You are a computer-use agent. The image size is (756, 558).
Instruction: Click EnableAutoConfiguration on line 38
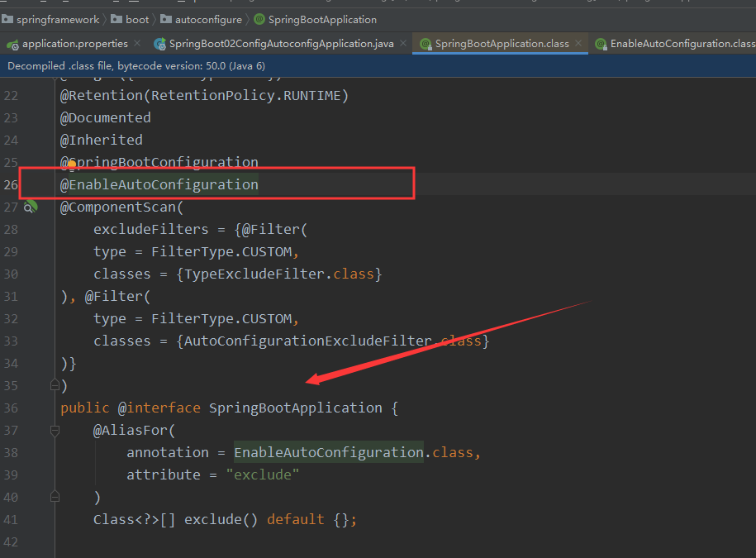point(329,452)
